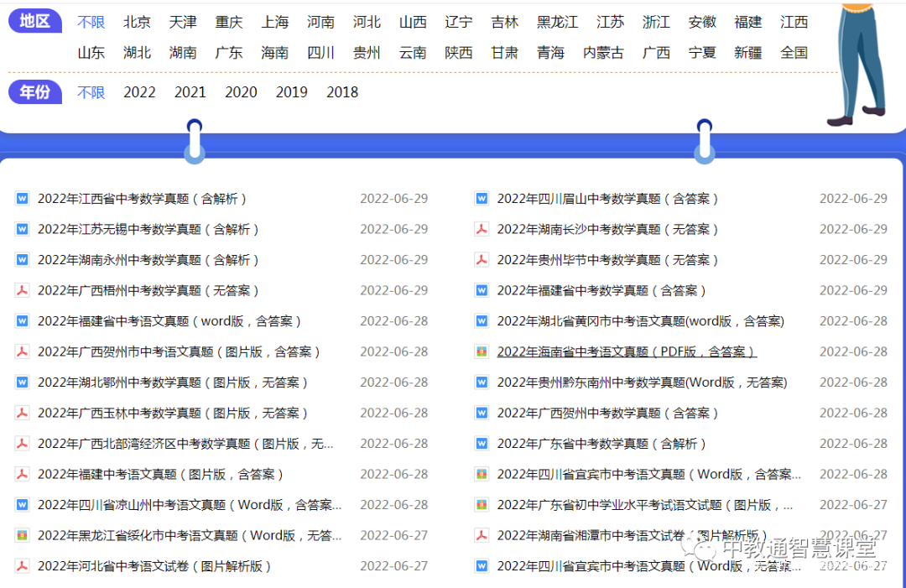Image resolution: width=906 pixels, height=588 pixels.
Task: Open 2022年海南省中考语文真题（PDF版，含答案）
Action: coord(627,351)
